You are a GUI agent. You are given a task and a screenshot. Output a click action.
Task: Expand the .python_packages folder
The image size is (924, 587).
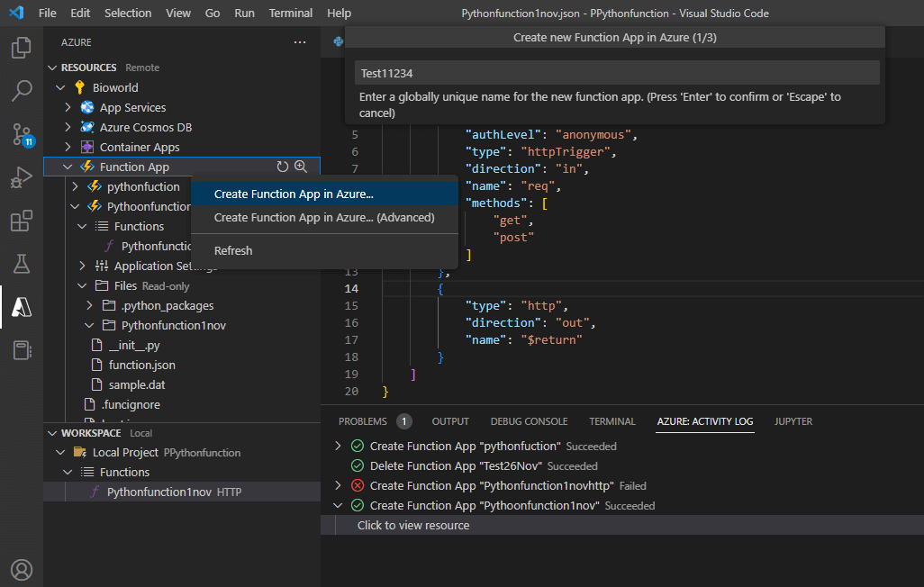[88, 305]
